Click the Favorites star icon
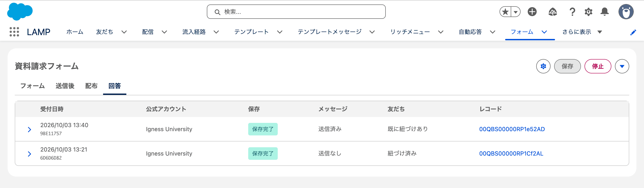This screenshot has width=644, height=188. pyautogui.click(x=505, y=12)
